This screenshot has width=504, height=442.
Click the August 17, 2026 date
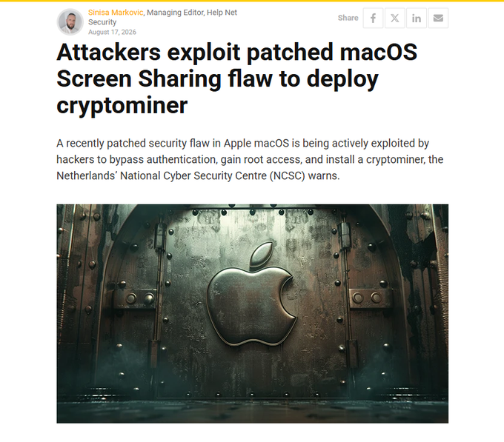(x=112, y=32)
